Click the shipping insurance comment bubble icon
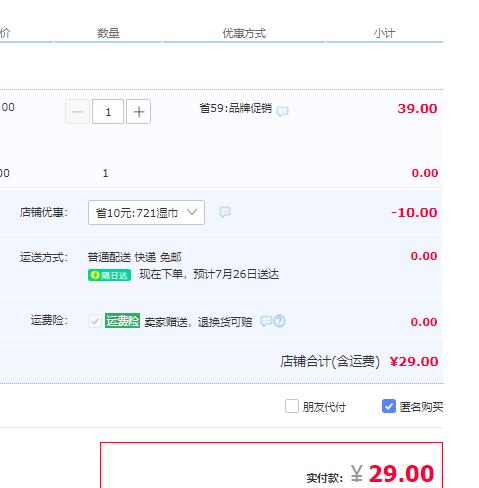479x488 pixels. tap(266, 321)
